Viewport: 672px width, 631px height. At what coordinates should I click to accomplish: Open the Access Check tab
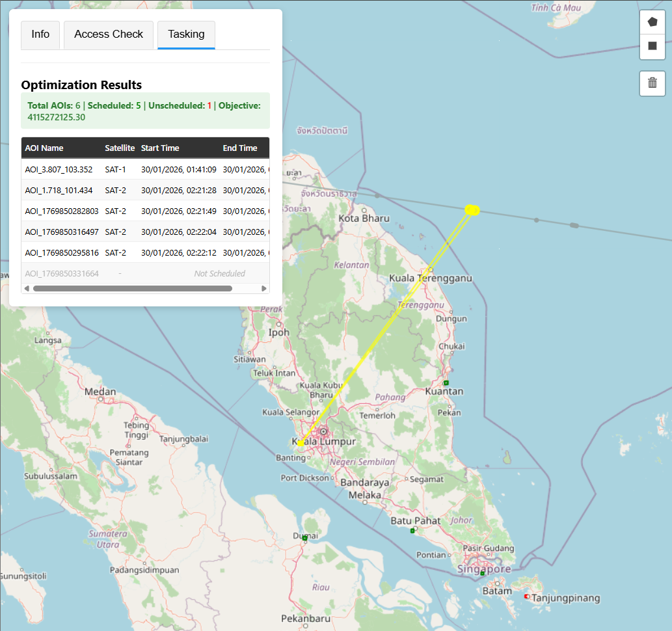pyautogui.click(x=109, y=34)
